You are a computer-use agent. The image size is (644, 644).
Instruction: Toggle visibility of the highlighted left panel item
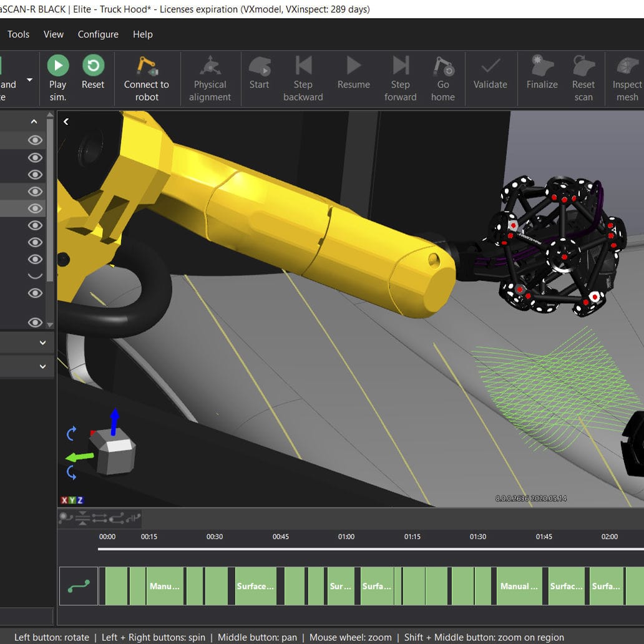click(35, 208)
